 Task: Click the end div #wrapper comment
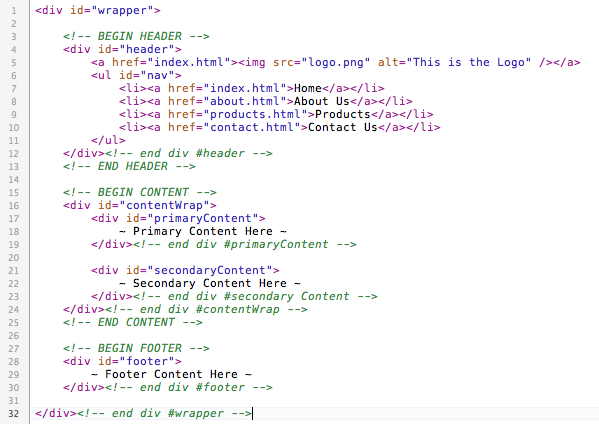(164, 413)
